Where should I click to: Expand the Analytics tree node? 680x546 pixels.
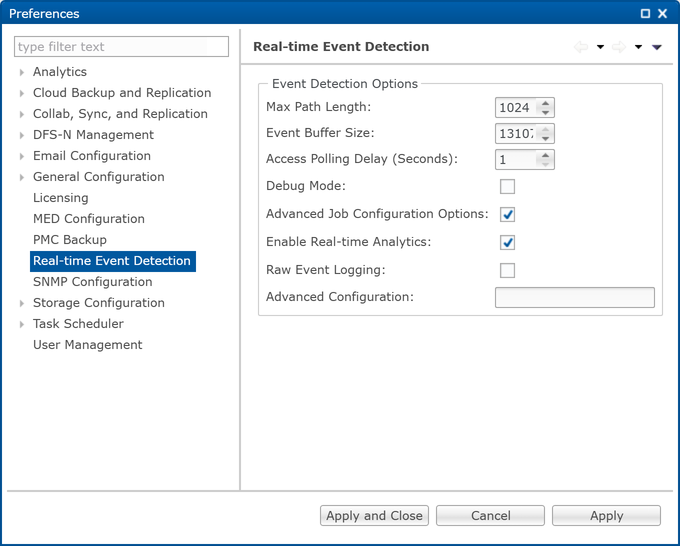22,72
